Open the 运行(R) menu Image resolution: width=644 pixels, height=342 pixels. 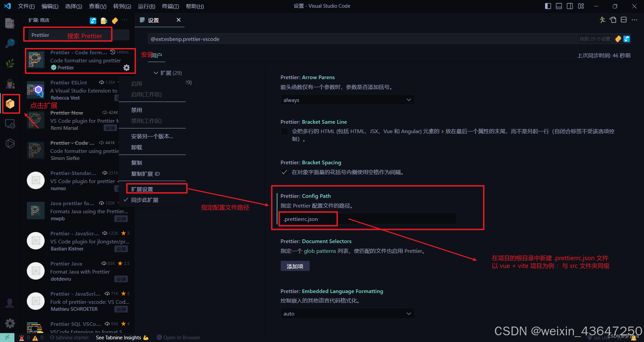click(x=147, y=6)
